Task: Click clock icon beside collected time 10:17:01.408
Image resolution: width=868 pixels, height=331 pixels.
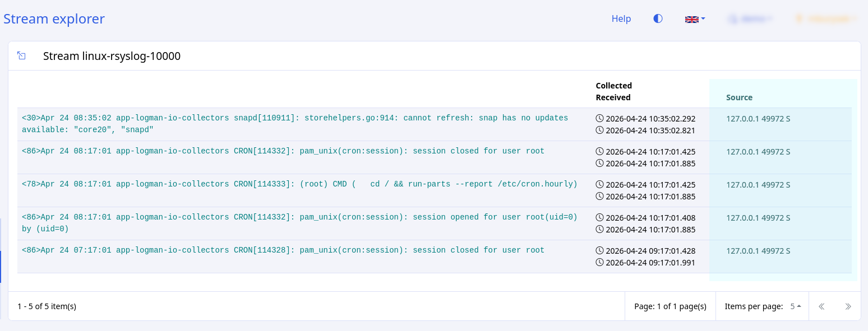Action: 599,218
